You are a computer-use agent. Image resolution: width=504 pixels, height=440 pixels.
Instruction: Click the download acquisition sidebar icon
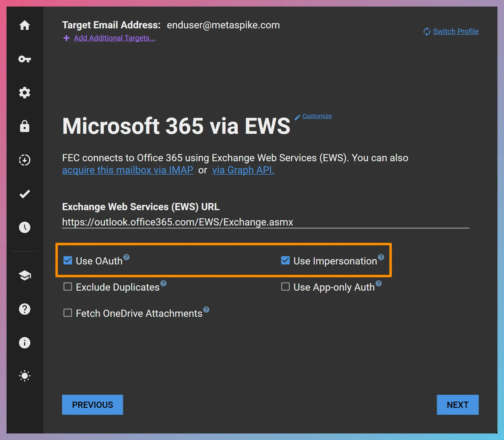[x=25, y=160]
